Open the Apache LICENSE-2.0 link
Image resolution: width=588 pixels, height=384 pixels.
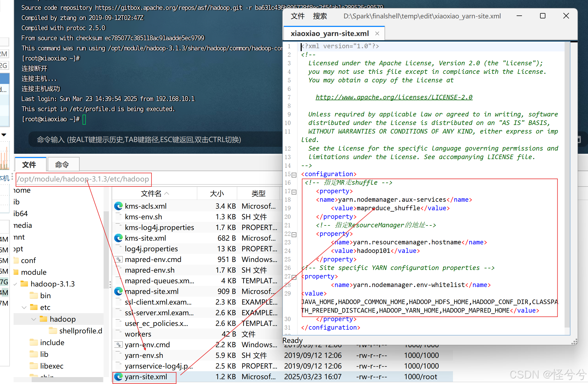tap(394, 97)
